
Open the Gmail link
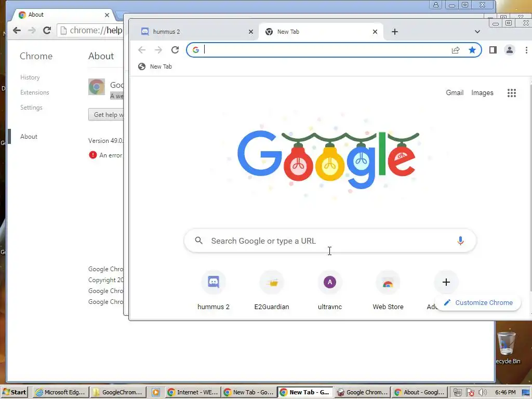tap(455, 93)
